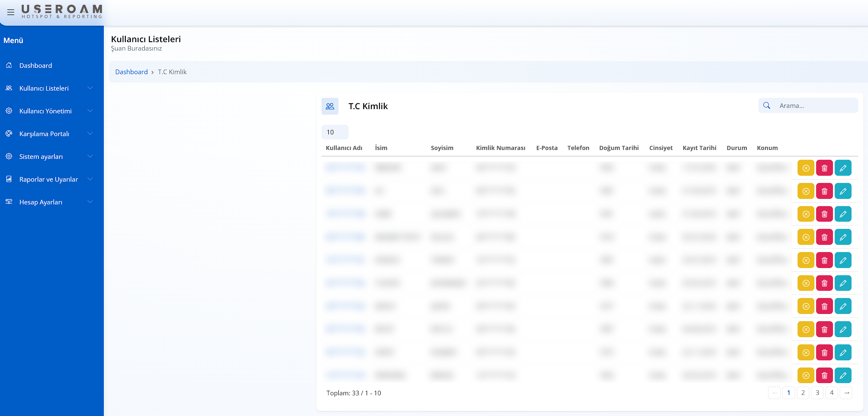The height and width of the screenshot is (416, 868).
Task: Go to page 2 of the table
Action: pos(803,393)
